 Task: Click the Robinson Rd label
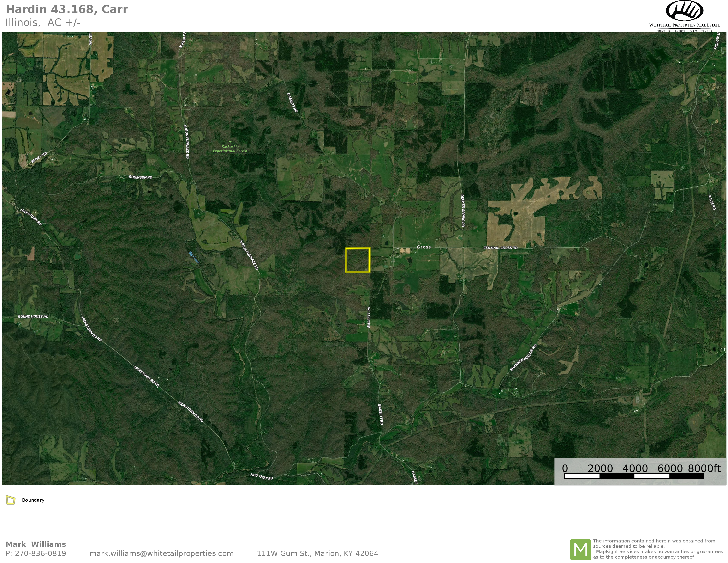tap(140, 177)
